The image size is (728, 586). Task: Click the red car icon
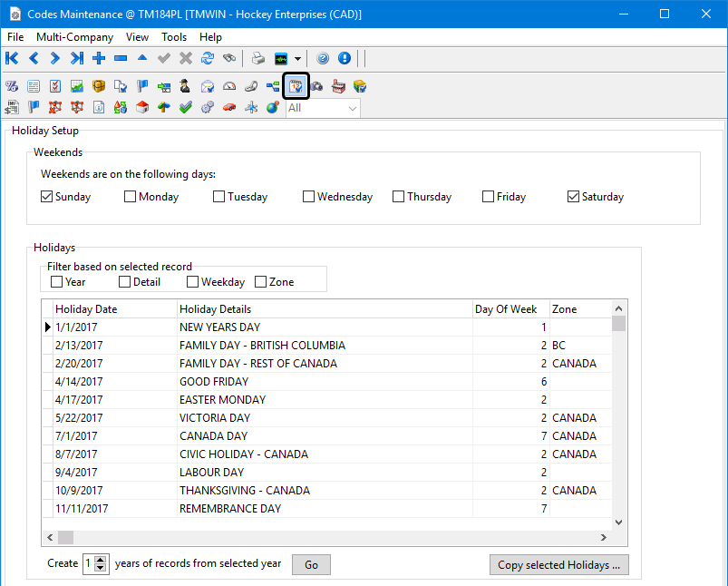coord(229,108)
